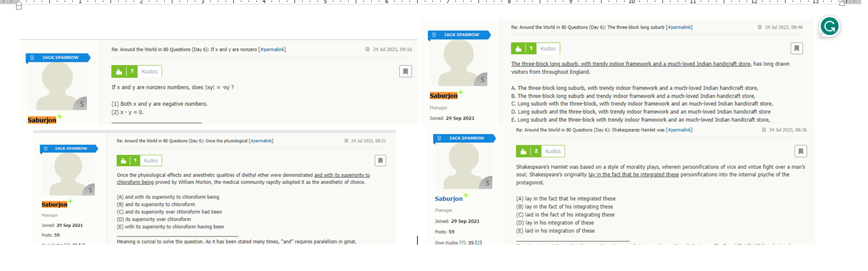Give kudos via thumbs-up on nonzero numbers post

[x=119, y=71]
